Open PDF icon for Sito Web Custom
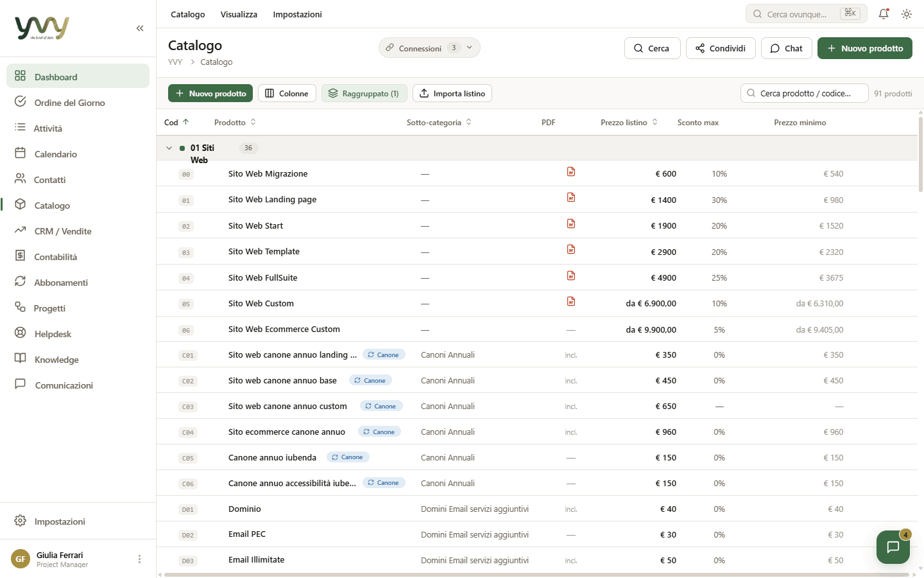The image size is (924, 578). 571,301
